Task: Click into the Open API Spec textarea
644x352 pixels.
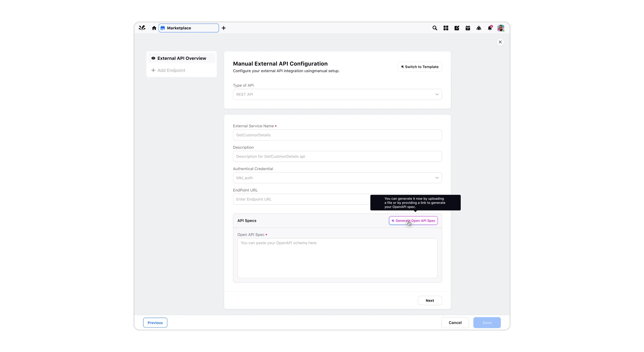Action: (x=337, y=258)
